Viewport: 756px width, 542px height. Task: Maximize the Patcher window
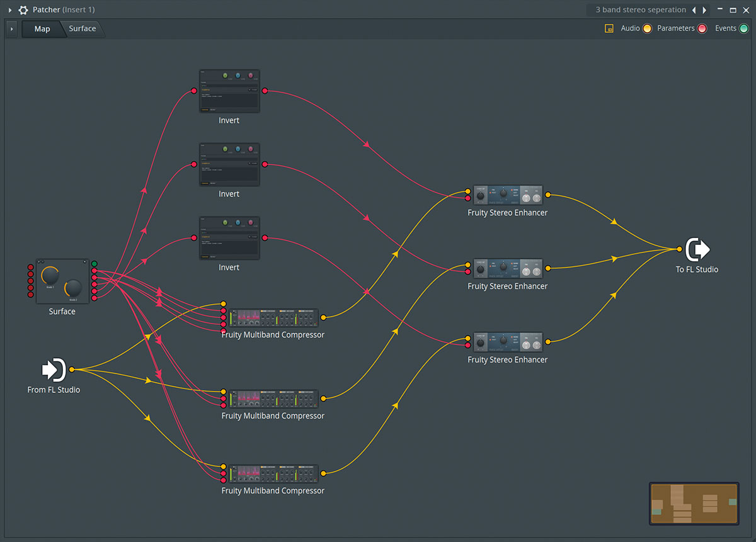(733, 10)
